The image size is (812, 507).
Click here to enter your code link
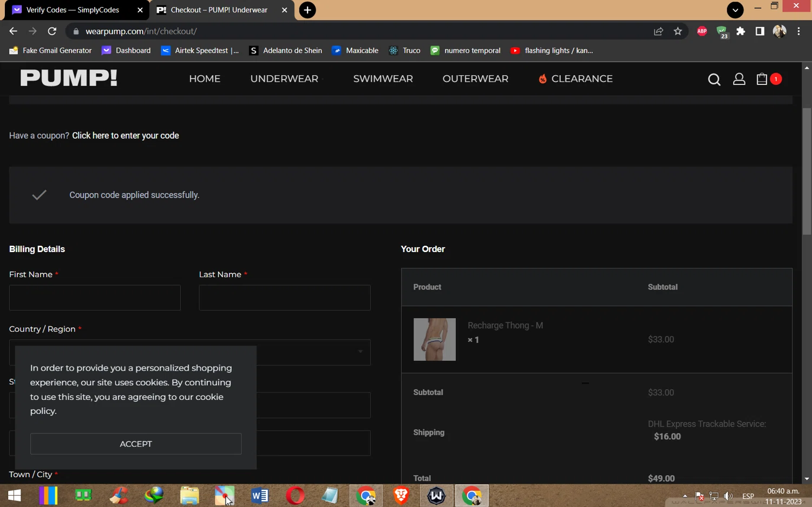click(x=126, y=136)
